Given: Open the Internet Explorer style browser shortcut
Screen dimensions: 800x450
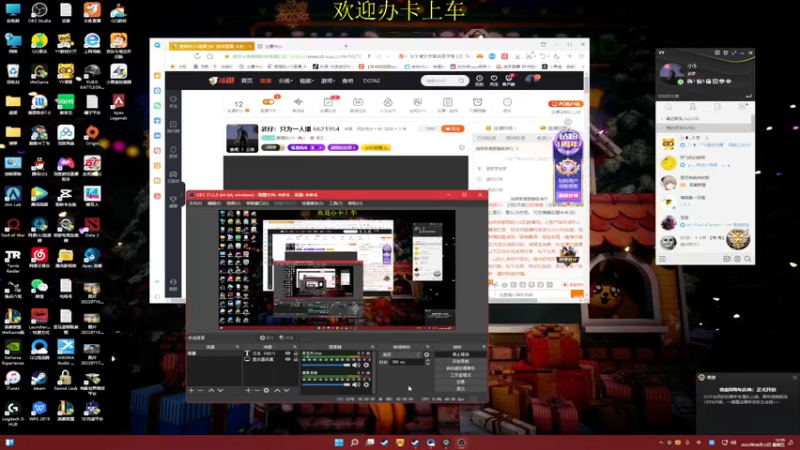Looking at the screenshot, I should pyautogui.click(x=92, y=43).
